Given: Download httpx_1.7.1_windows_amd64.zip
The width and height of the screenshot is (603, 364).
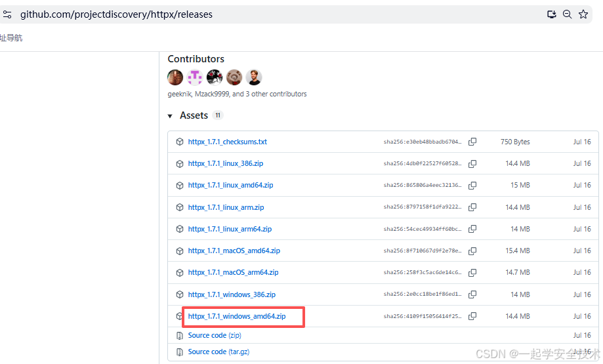Looking at the screenshot, I should point(237,316).
